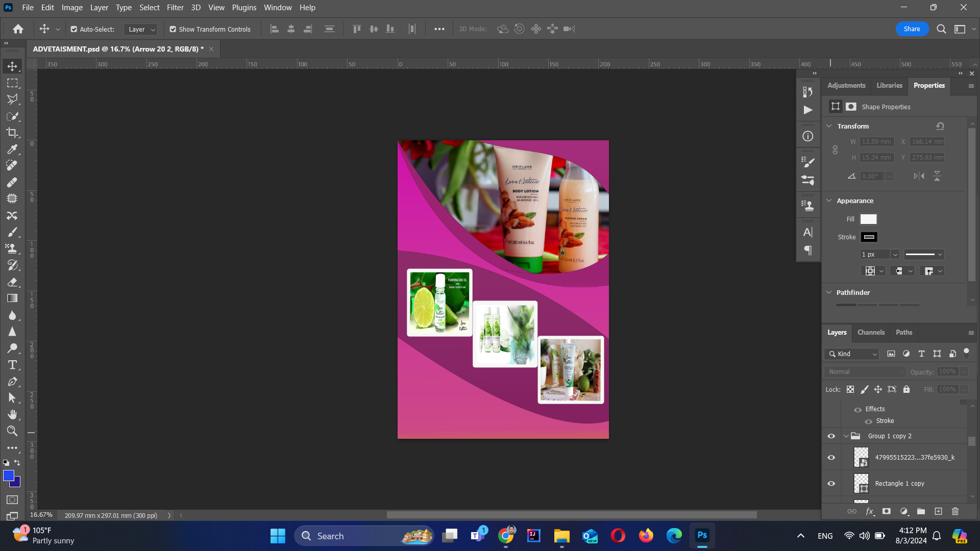Select the Dodge tool

[x=12, y=348]
